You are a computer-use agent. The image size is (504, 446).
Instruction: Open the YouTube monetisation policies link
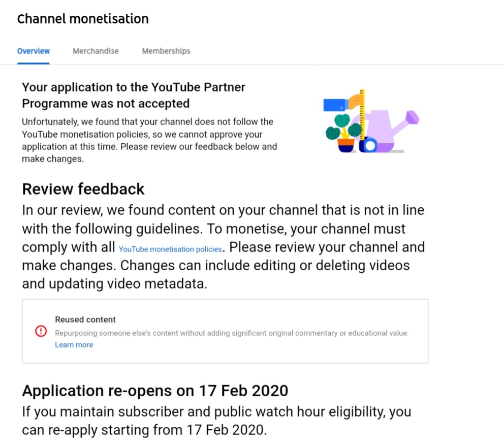pos(170,249)
